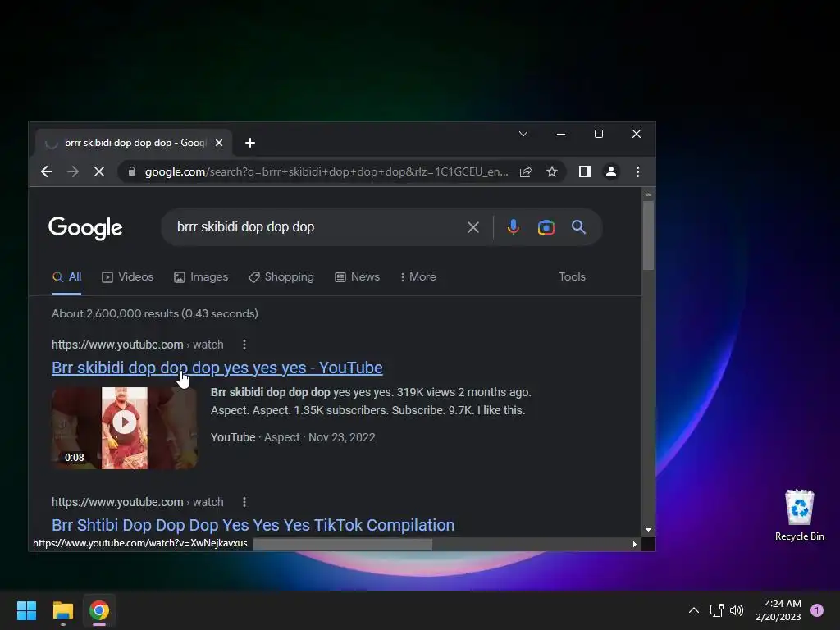
Task: Click first result's youtube.com › watch URL
Action: [x=138, y=345]
